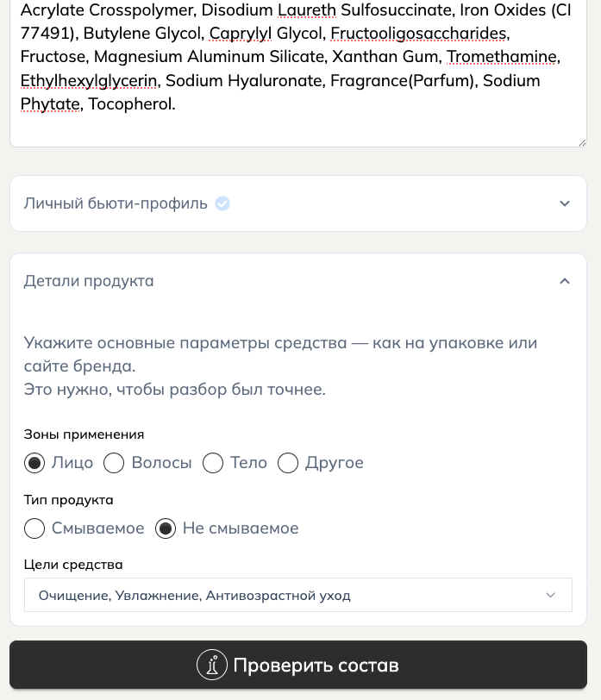The image size is (601, 700).
Task: Select the Тело application zone
Action: (213, 463)
